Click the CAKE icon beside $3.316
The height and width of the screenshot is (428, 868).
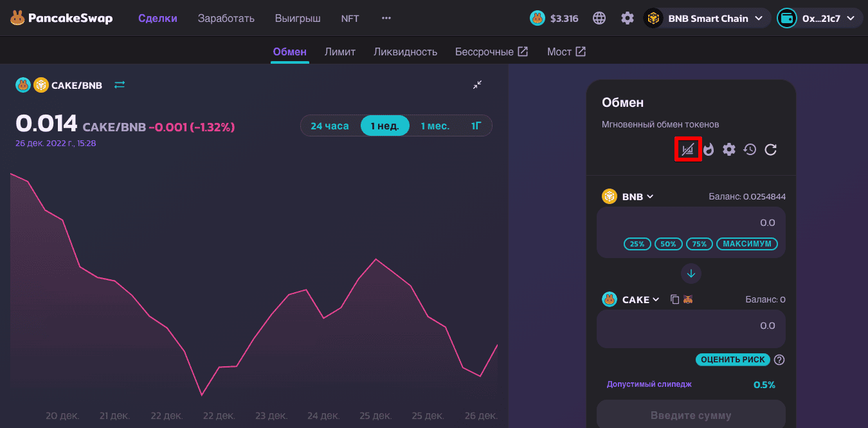coord(538,18)
